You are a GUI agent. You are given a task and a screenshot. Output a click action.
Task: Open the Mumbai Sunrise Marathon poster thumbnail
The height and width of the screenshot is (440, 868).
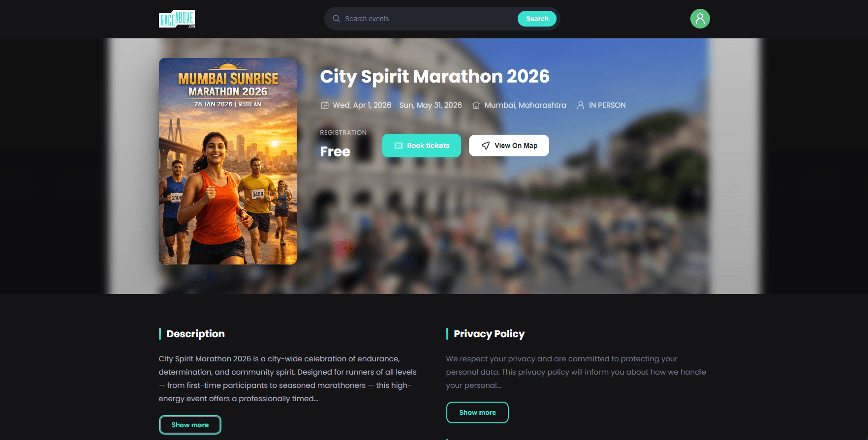(228, 161)
